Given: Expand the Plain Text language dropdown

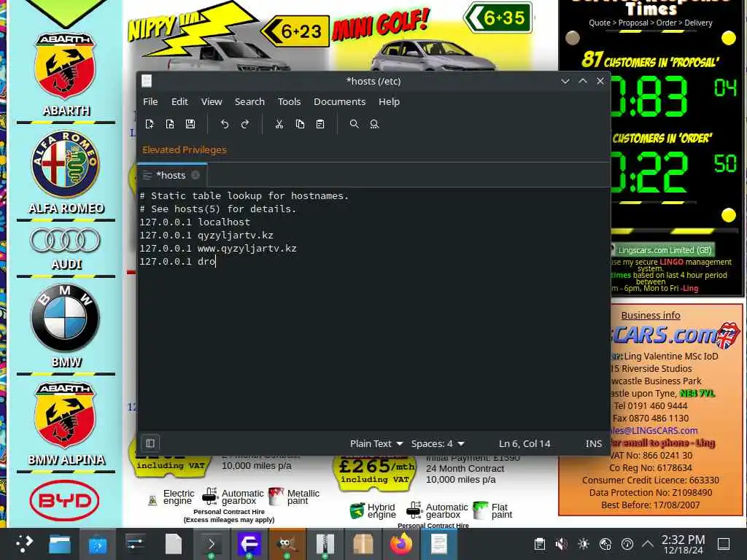Looking at the screenshot, I should (x=376, y=444).
